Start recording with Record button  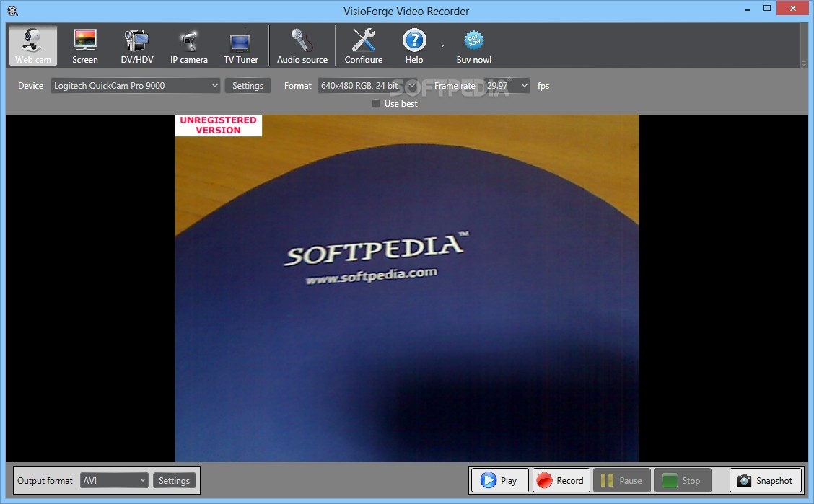pyautogui.click(x=561, y=481)
